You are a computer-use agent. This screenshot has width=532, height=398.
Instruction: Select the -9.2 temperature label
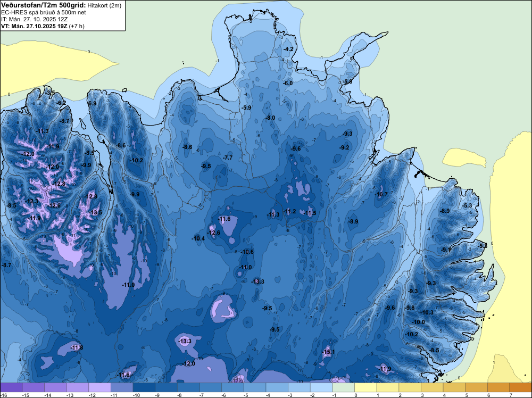click(x=344, y=147)
